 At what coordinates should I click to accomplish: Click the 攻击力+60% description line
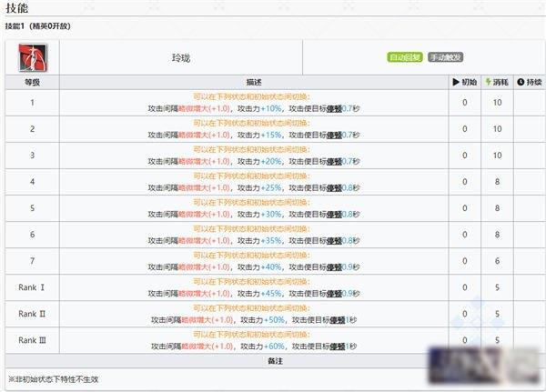(x=254, y=347)
